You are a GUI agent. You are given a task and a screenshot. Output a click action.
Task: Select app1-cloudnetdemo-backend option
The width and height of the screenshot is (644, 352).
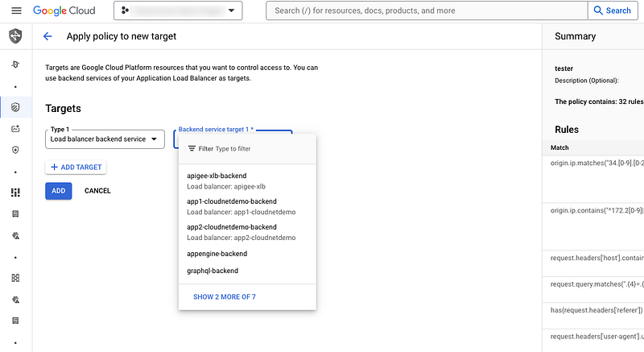point(247,206)
